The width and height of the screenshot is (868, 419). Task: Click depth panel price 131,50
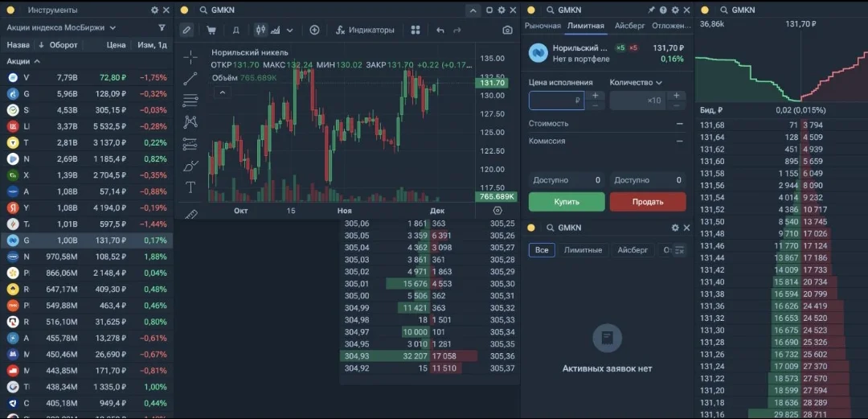(712, 222)
